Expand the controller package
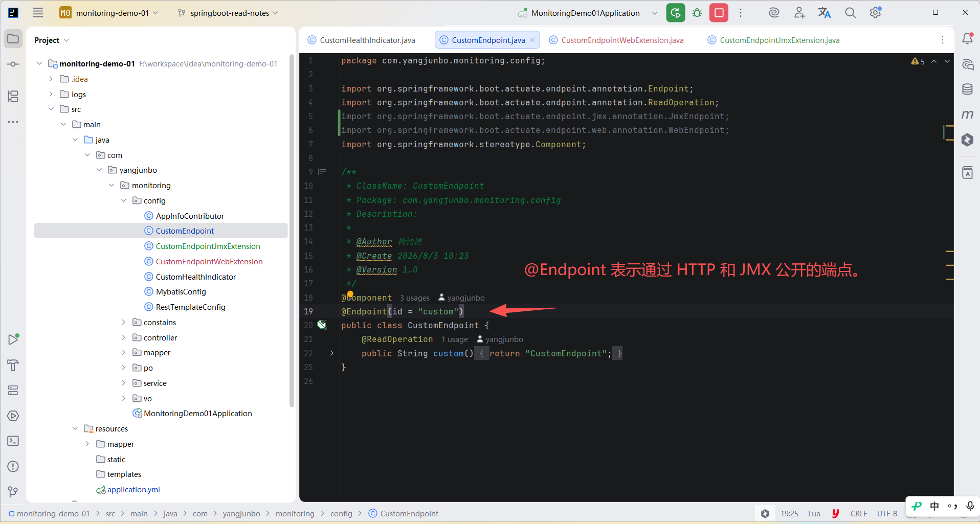The width and height of the screenshot is (980, 524). [x=124, y=337]
